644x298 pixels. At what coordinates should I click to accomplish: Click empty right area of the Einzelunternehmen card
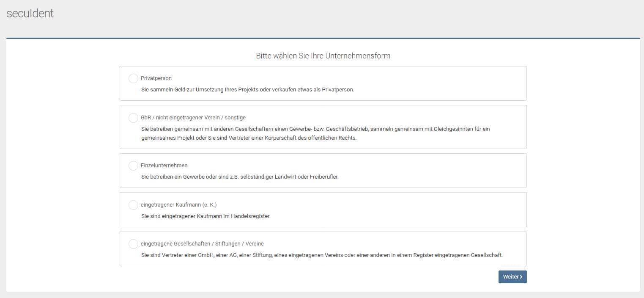[444, 171]
